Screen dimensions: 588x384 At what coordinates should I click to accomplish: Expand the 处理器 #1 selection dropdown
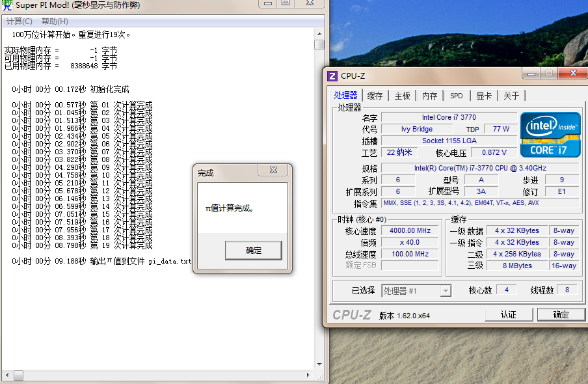pyautogui.click(x=446, y=291)
